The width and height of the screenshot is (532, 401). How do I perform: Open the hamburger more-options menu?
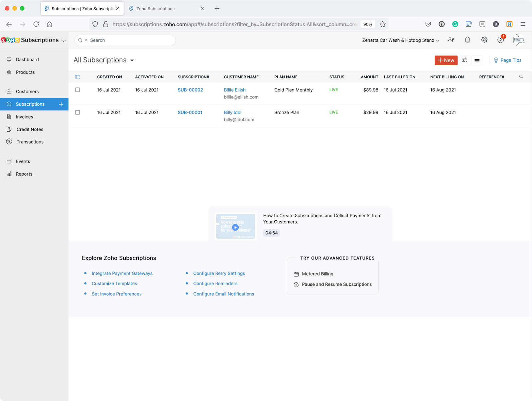[x=477, y=60]
